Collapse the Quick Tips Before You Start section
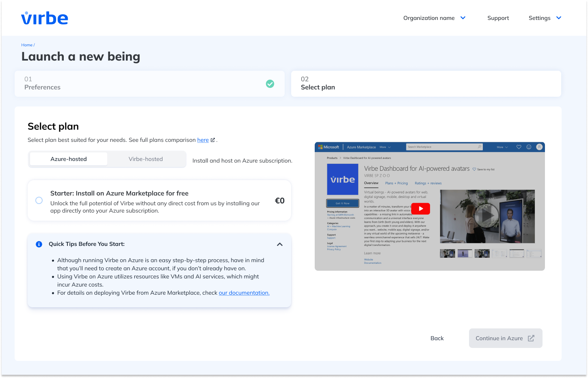 pyautogui.click(x=280, y=244)
